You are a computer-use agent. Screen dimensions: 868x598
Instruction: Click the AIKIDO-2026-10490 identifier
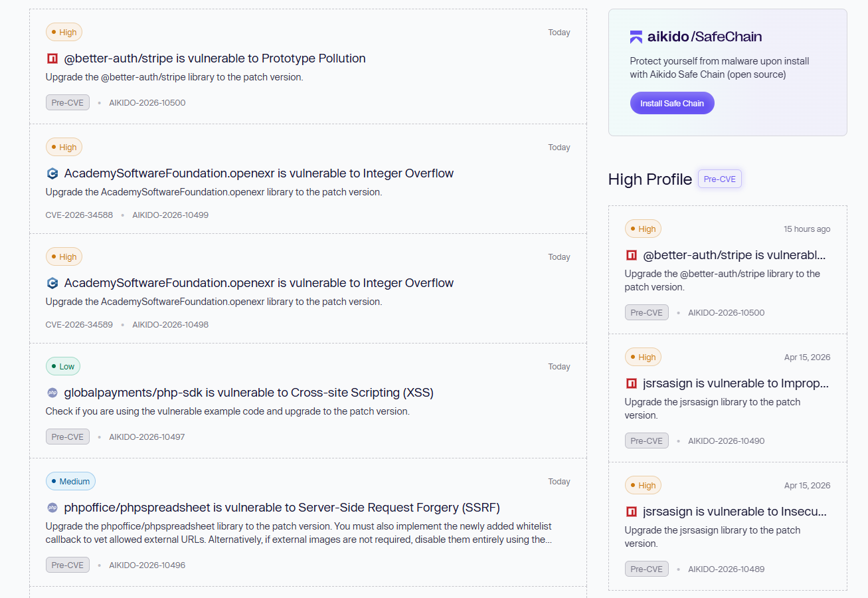point(727,441)
